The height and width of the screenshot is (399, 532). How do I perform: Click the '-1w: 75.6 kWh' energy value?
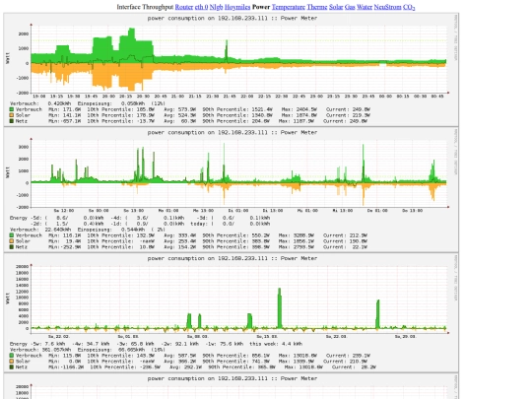[x=224, y=344]
